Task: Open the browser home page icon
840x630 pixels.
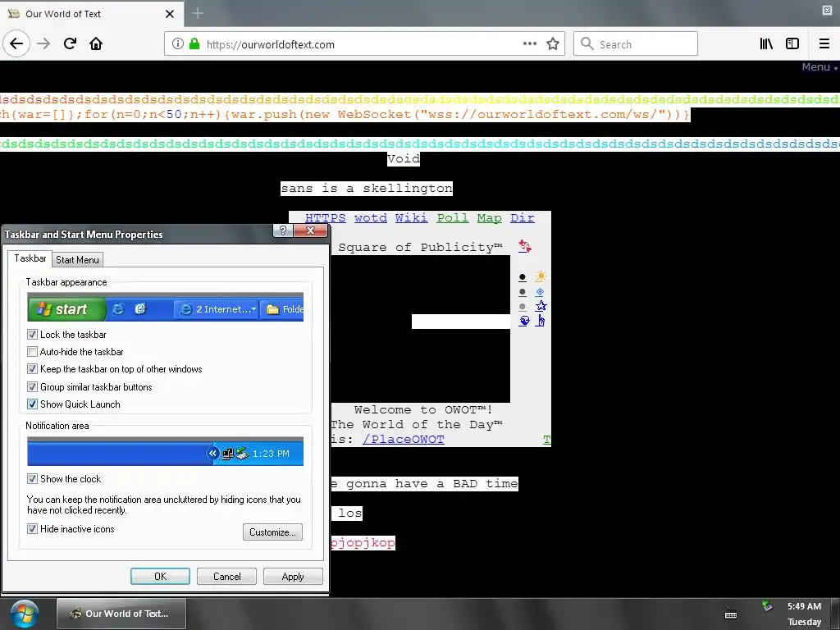Action: click(x=96, y=43)
